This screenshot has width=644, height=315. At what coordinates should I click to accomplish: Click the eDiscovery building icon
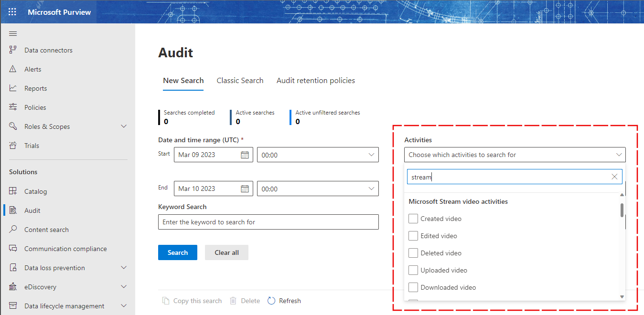click(13, 286)
